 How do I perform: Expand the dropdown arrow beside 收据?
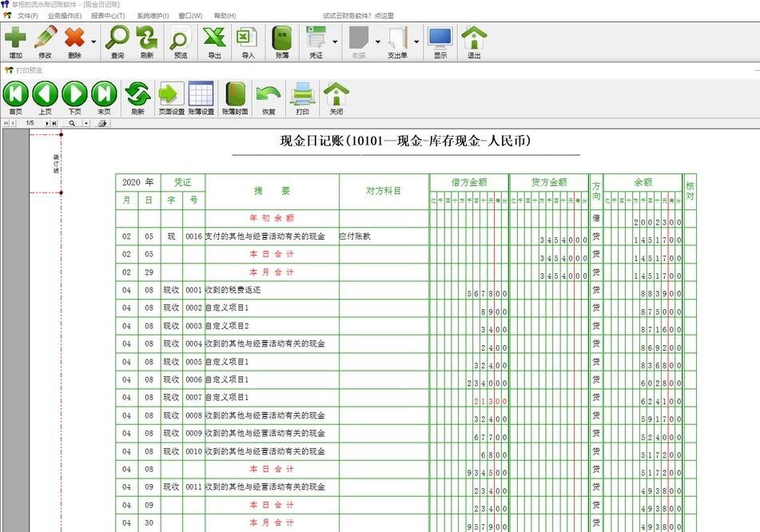point(377,42)
